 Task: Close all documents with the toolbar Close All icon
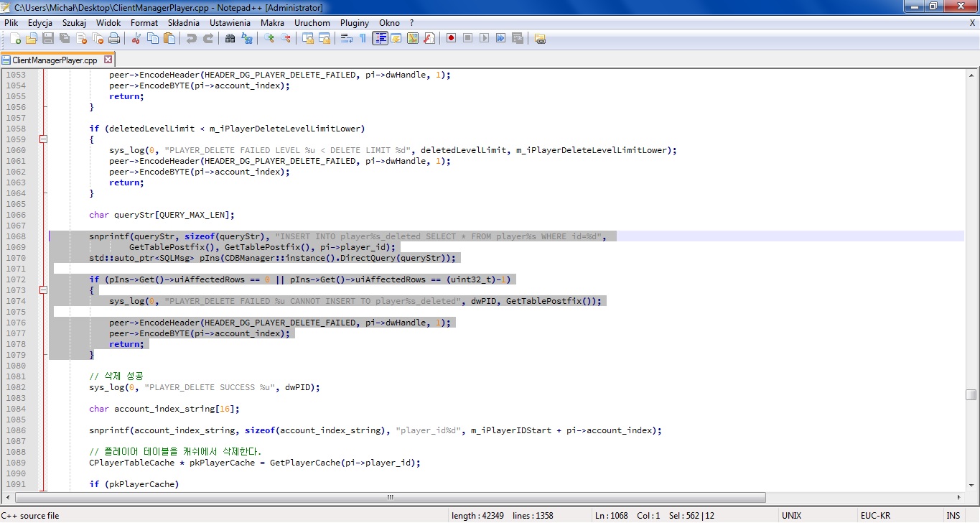[98, 38]
